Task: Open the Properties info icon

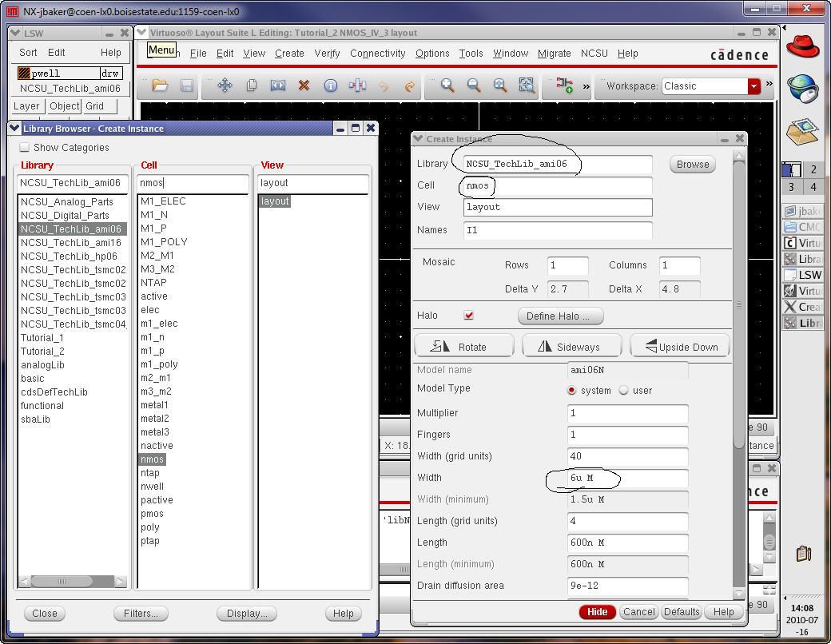Action: coord(330,85)
